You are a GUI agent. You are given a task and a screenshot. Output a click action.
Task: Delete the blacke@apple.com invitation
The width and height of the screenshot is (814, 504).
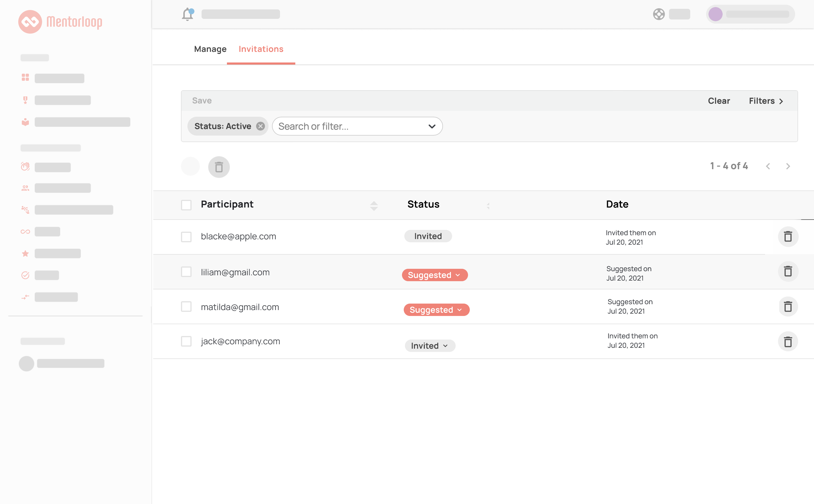(788, 237)
